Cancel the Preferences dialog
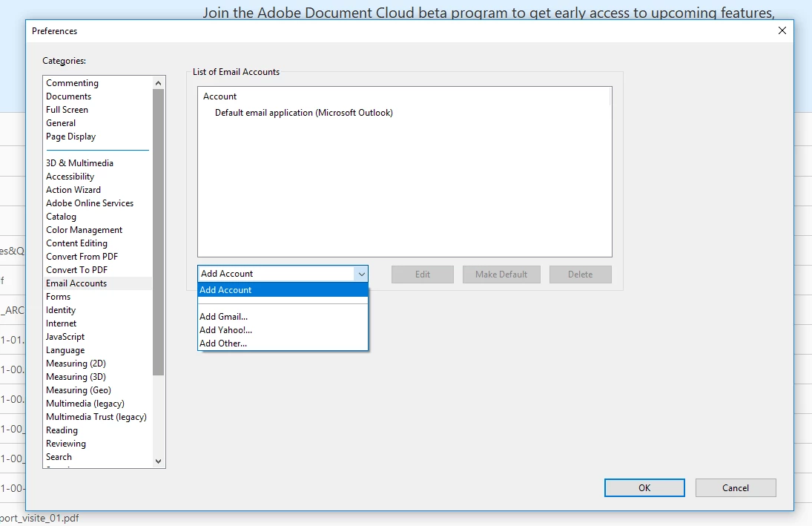Image resolution: width=812 pixels, height=526 pixels. [736, 488]
